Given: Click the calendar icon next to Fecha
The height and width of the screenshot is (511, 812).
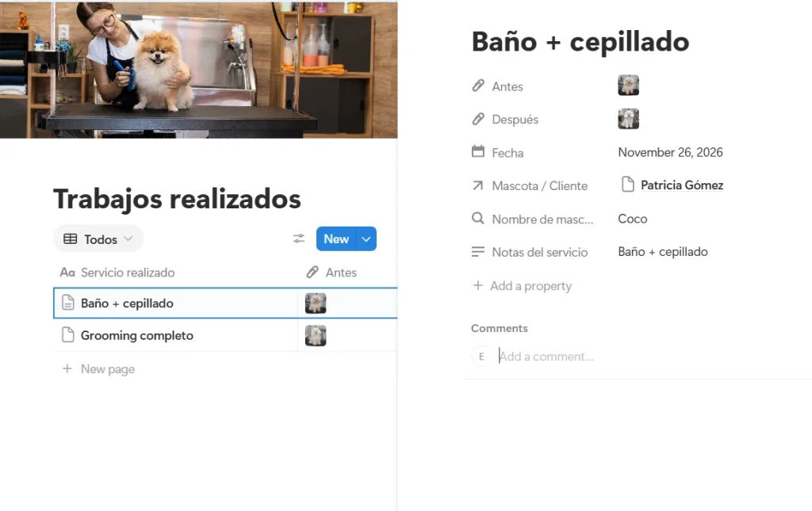Looking at the screenshot, I should [478, 151].
